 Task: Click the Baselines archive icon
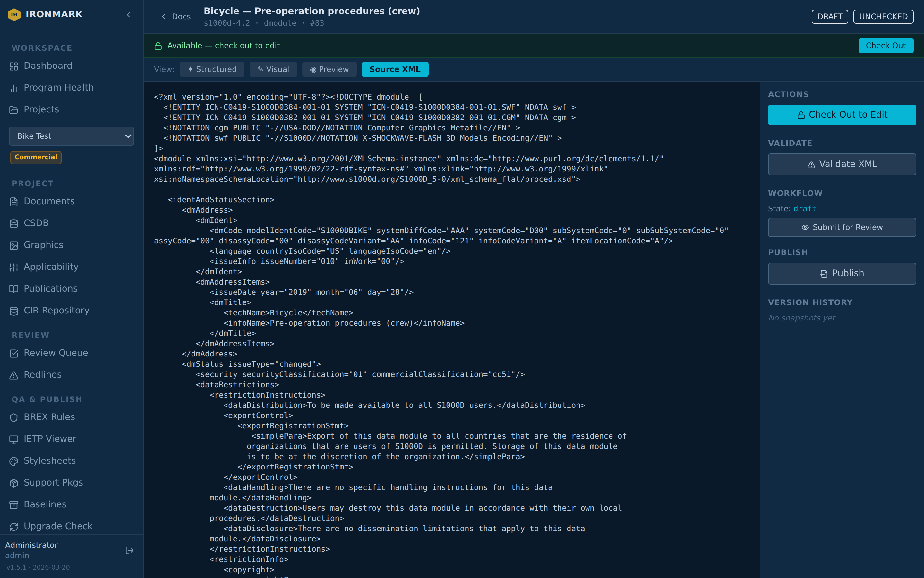14,504
